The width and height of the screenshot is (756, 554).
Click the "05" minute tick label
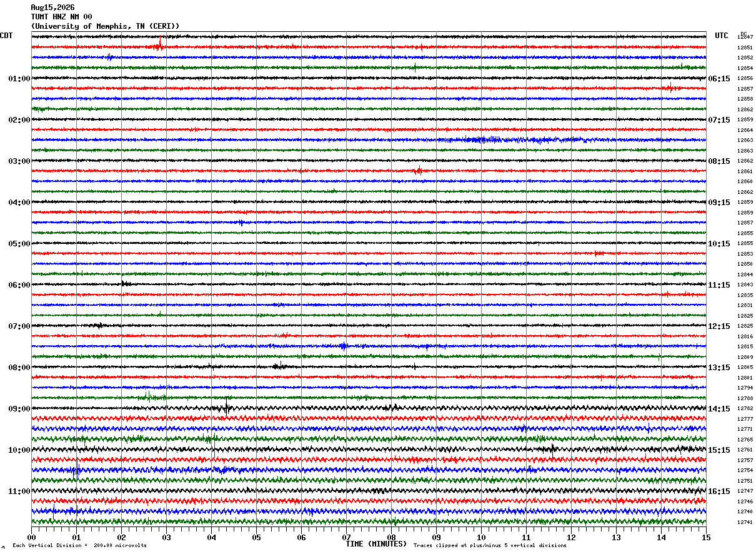tap(256, 537)
